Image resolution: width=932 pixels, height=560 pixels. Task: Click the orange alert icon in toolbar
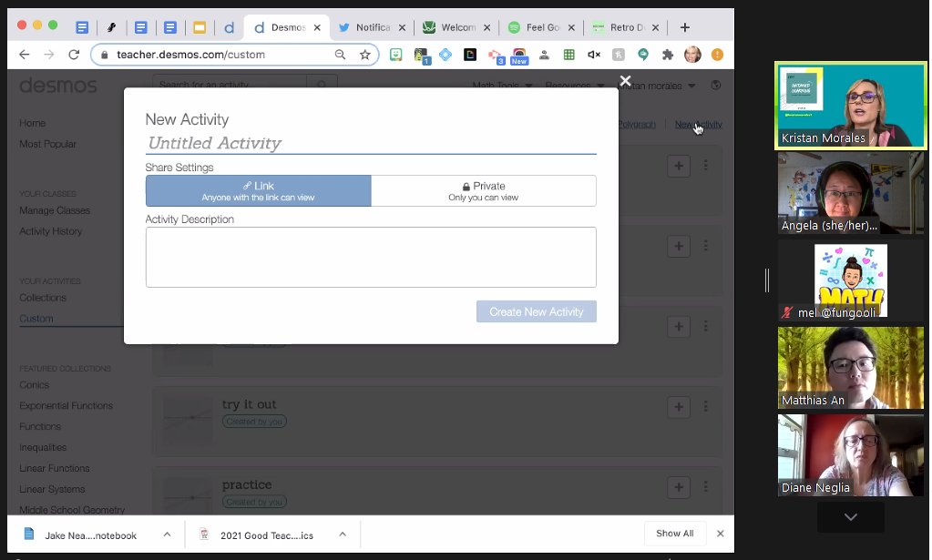tap(717, 55)
